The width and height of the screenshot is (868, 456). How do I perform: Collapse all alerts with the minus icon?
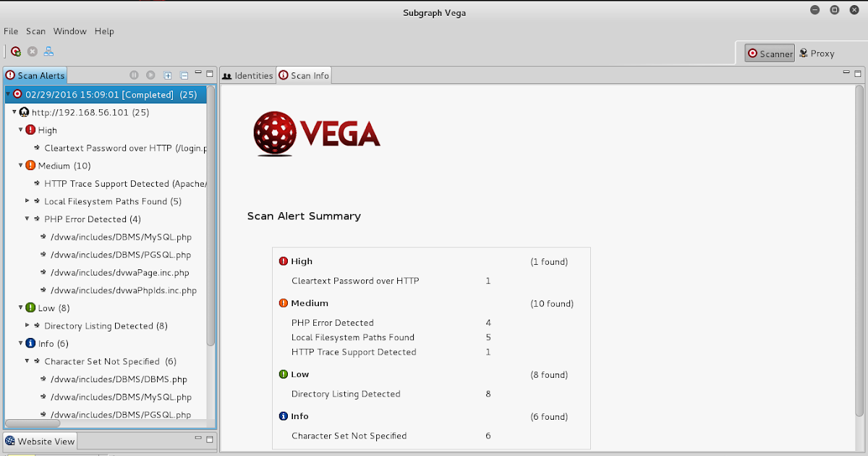point(184,75)
